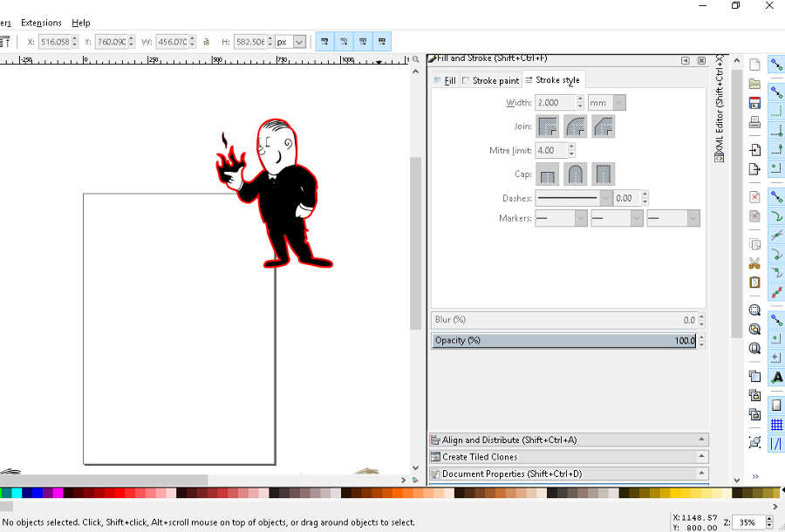Toggle snapping to page border
Screen dimensions: 785x532
pos(776,405)
